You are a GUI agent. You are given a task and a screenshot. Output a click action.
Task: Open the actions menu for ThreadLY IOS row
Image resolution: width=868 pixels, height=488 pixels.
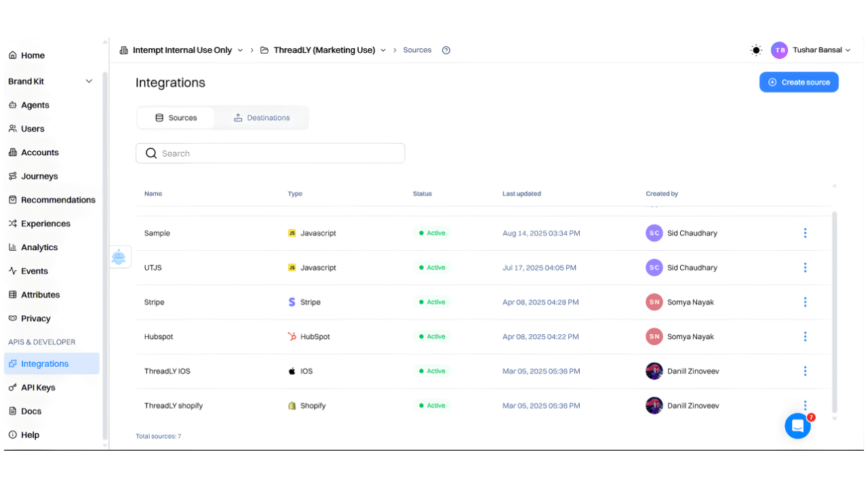[x=805, y=371]
